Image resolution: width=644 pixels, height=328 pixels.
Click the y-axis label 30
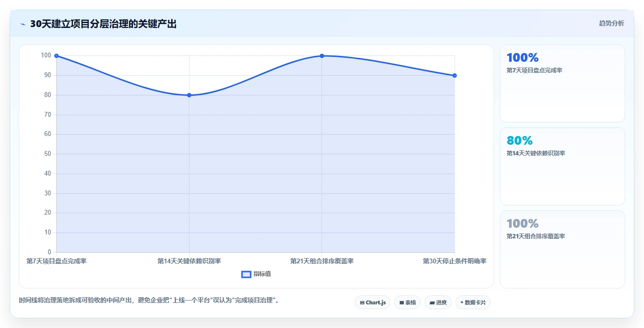pos(47,193)
